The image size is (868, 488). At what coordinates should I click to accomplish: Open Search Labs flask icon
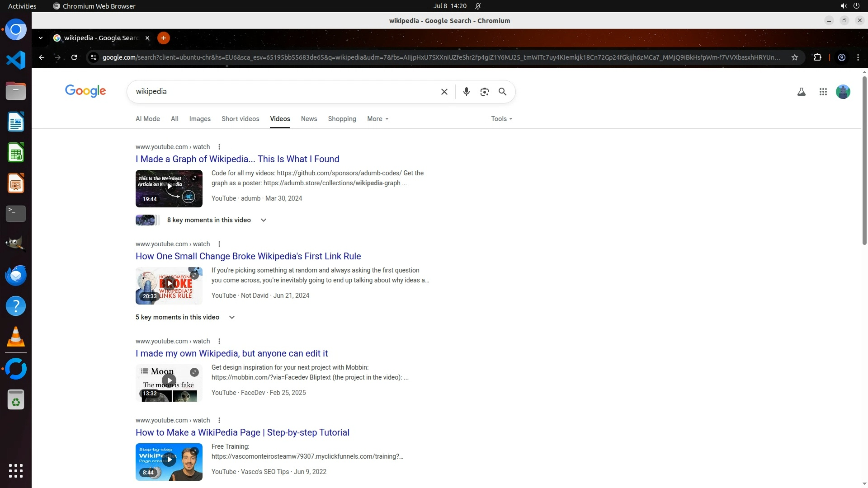[x=801, y=92]
